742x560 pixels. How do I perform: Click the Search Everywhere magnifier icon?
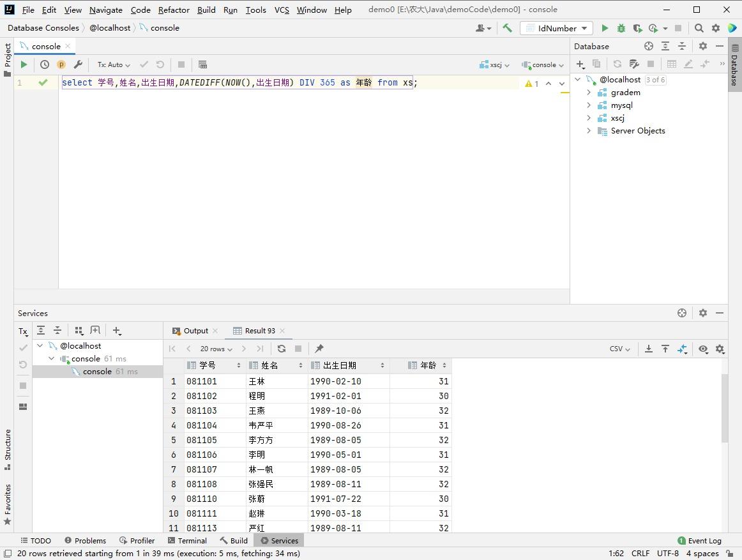point(699,28)
